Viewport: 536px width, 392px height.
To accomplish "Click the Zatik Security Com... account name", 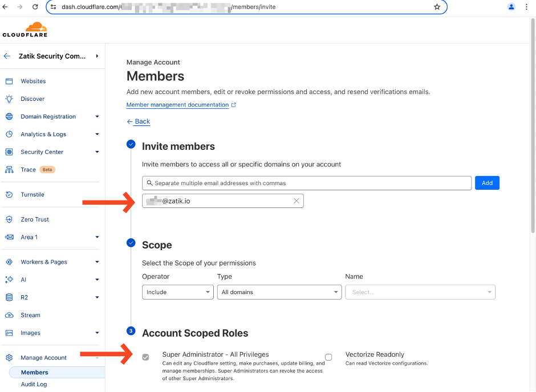I will point(52,56).
